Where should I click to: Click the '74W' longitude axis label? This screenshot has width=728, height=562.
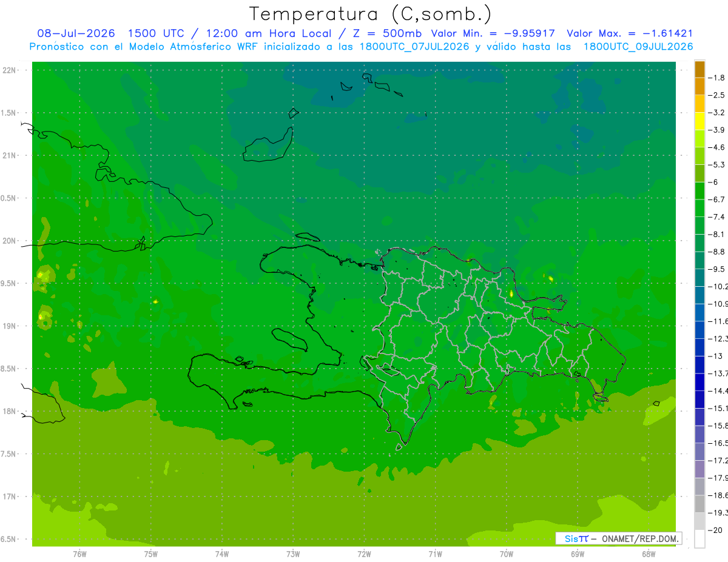tap(222, 554)
